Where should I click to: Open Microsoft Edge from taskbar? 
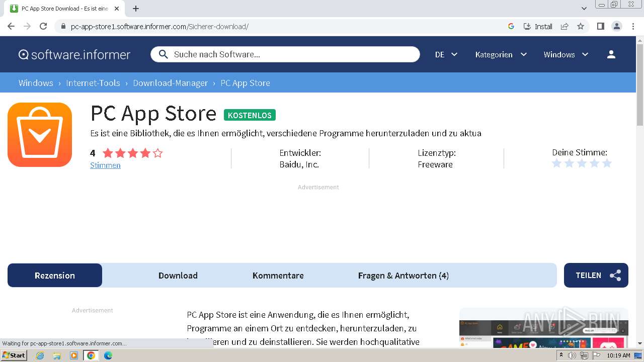pyautogui.click(x=108, y=355)
